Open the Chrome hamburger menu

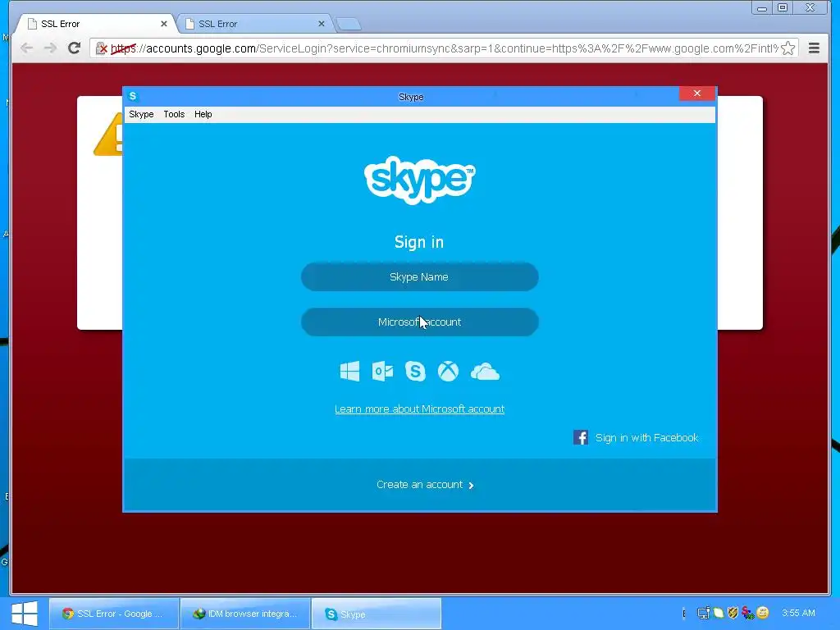(814, 48)
